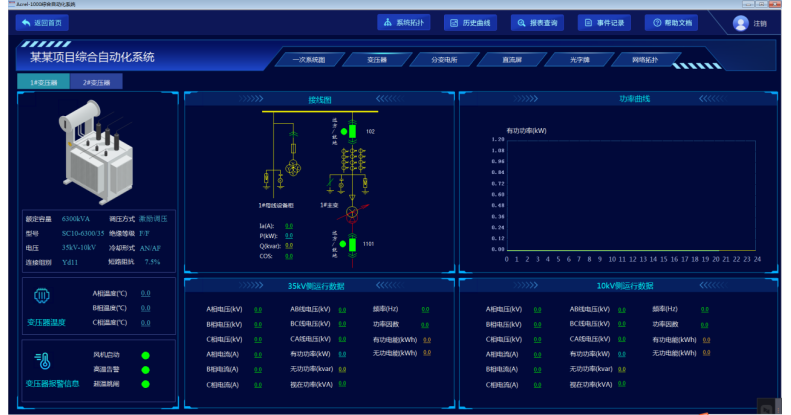Click the yellow busbar line
The width and height of the screenshot is (791, 415).
(320, 111)
